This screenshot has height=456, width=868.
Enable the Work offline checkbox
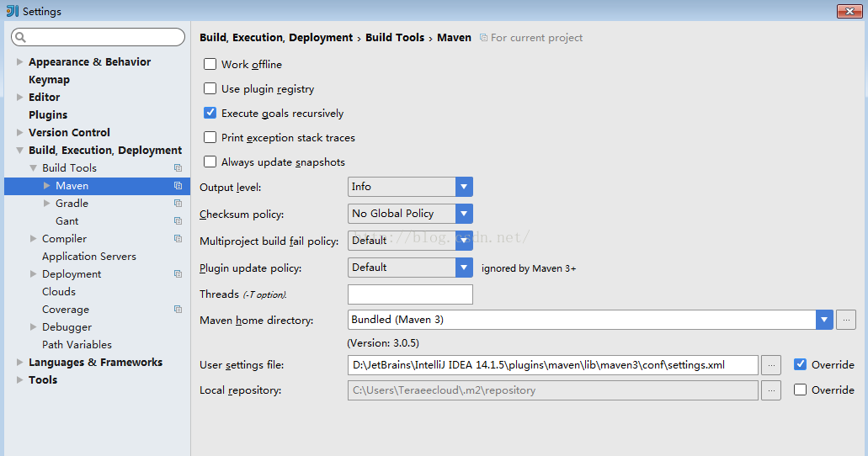[210, 64]
